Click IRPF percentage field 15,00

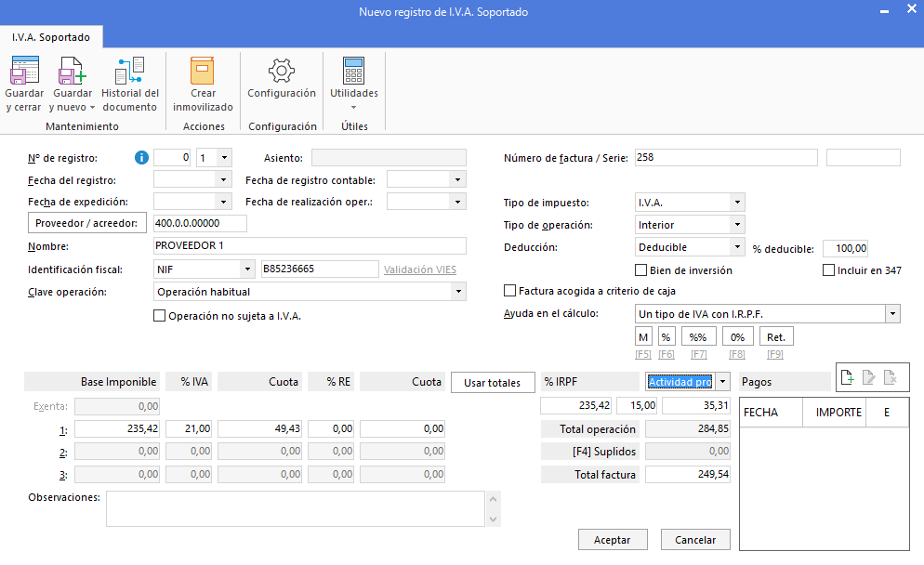637,405
